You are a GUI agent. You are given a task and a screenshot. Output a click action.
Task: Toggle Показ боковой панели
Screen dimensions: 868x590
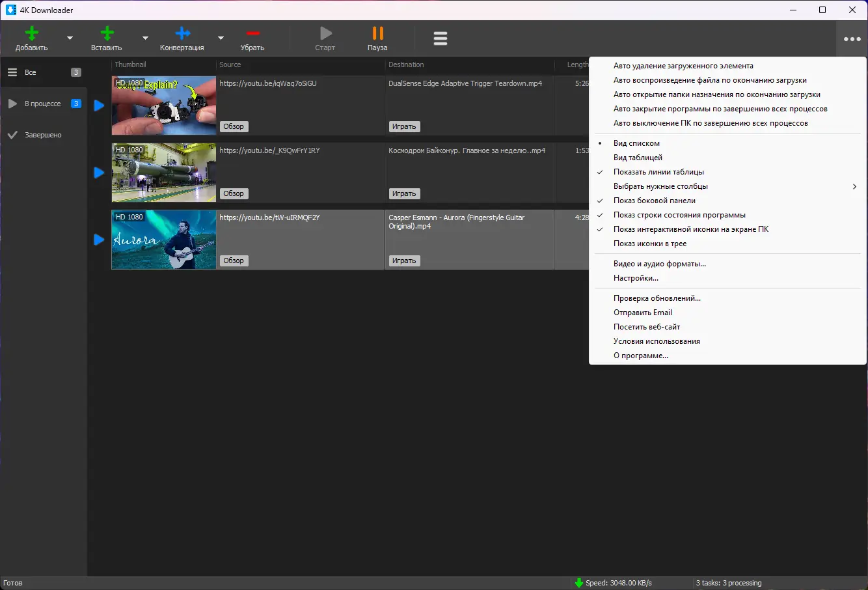click(727, 201)
